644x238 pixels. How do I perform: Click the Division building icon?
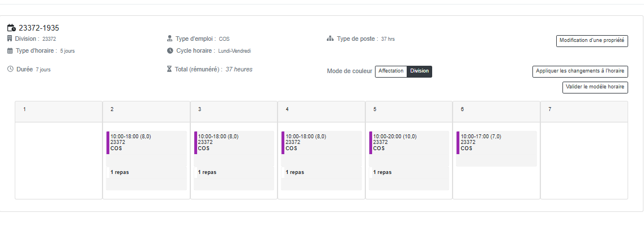coord(10,39)
